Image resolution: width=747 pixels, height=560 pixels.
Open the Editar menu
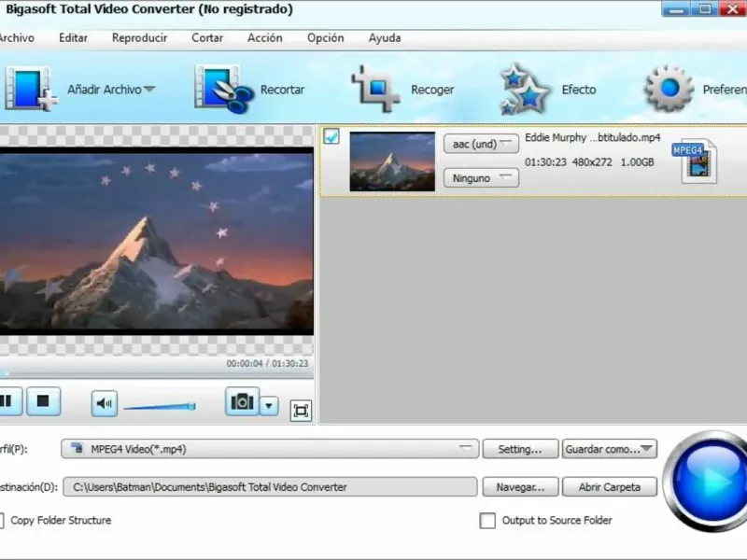coord(73,37)
